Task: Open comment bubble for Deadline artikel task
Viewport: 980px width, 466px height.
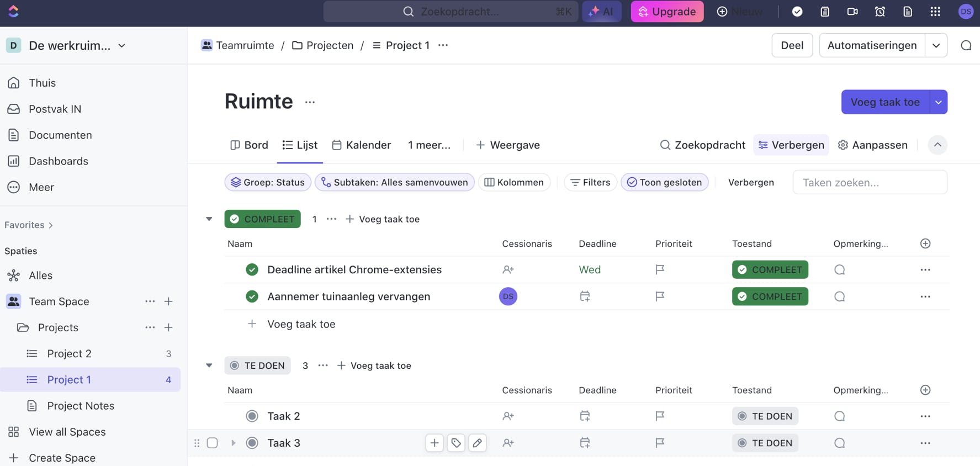Action: coord(840,270)
